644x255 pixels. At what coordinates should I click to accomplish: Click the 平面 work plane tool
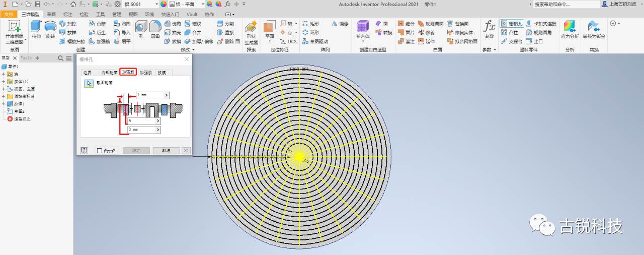(270, 30)
